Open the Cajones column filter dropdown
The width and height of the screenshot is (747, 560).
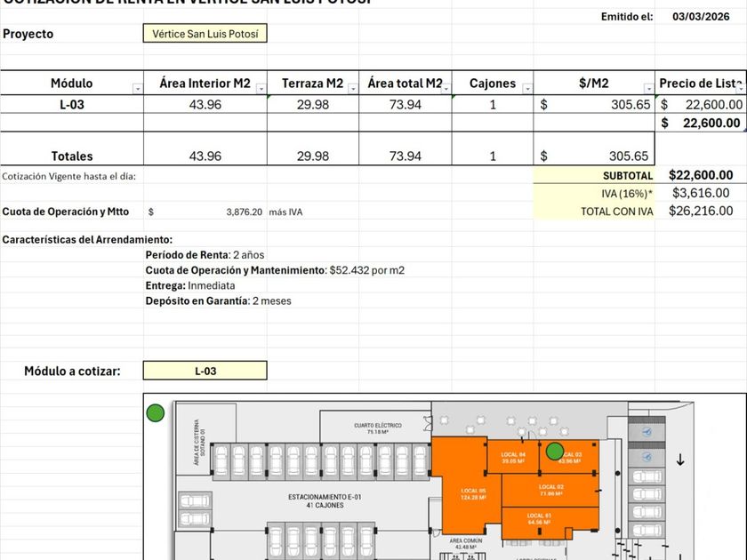(x=527, y=89)
